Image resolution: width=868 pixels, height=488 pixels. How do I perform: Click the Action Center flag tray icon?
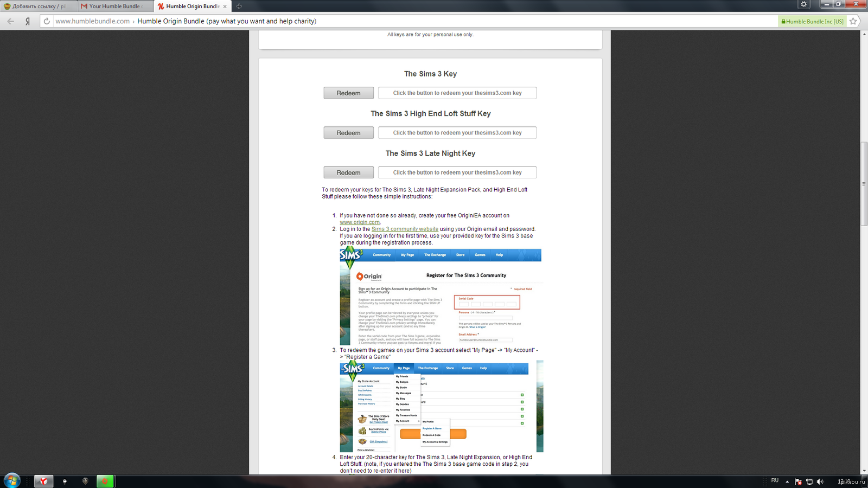click(798, 481)
